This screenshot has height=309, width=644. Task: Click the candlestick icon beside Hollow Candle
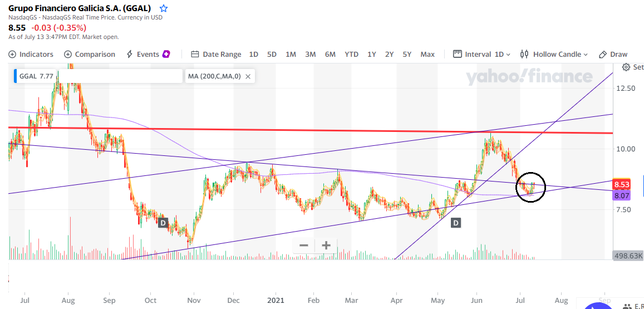[524, 54]
